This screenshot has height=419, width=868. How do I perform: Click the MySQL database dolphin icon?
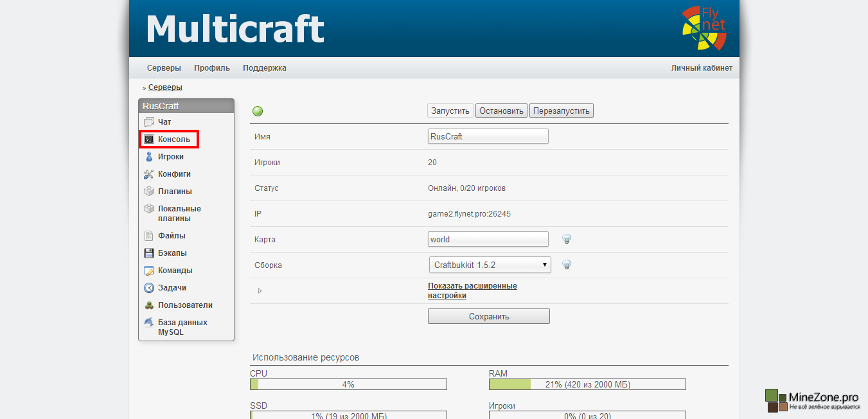pos(148,323)
